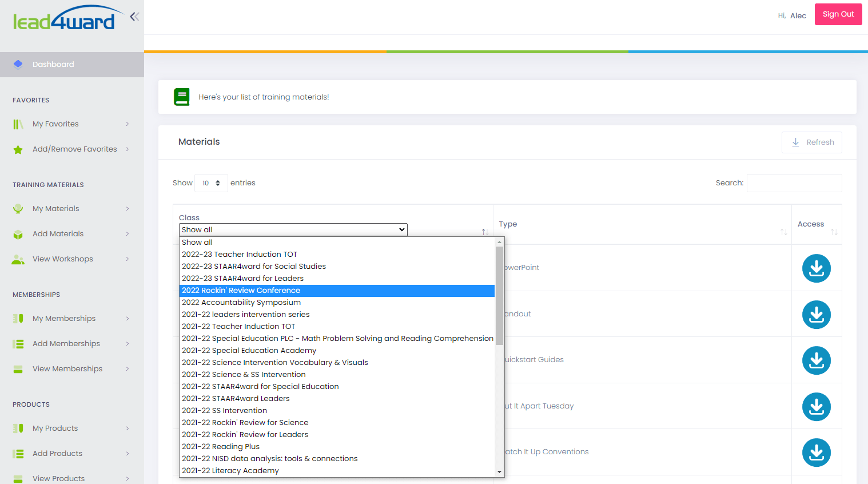Open View Memberships link

[67, 369]
